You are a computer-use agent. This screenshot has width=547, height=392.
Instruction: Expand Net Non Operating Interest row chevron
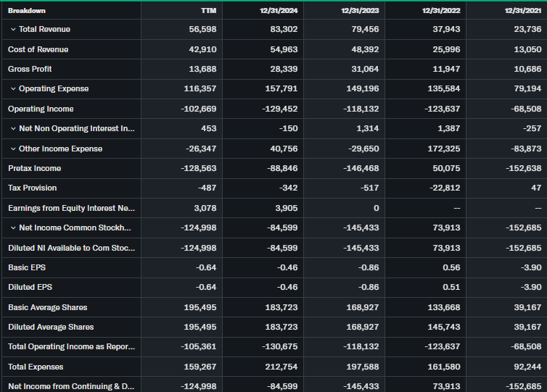tap(13, 129)
